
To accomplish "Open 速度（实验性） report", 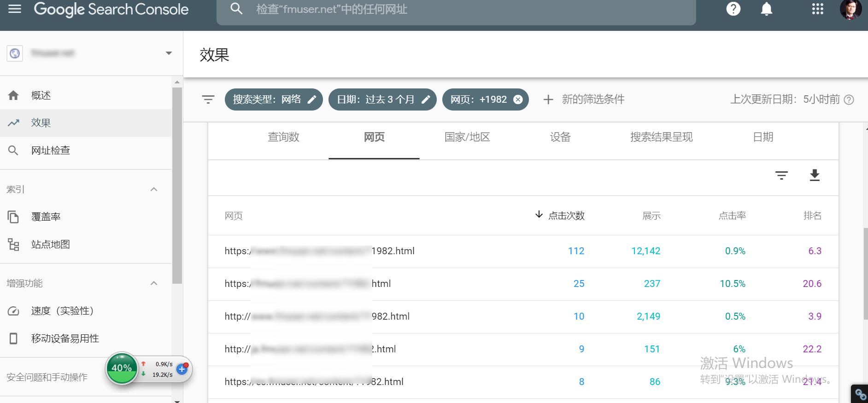I will pyautogui.click(x=86, y=311).
